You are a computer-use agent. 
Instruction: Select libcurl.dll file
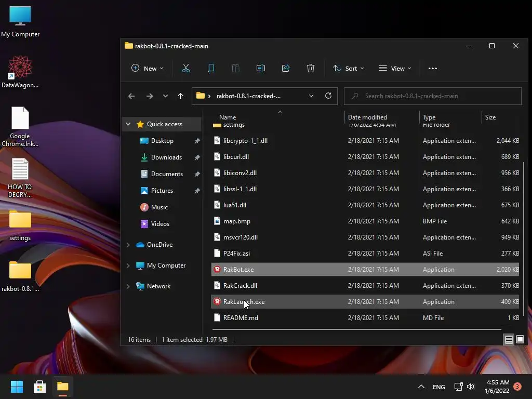click(365, 157)
